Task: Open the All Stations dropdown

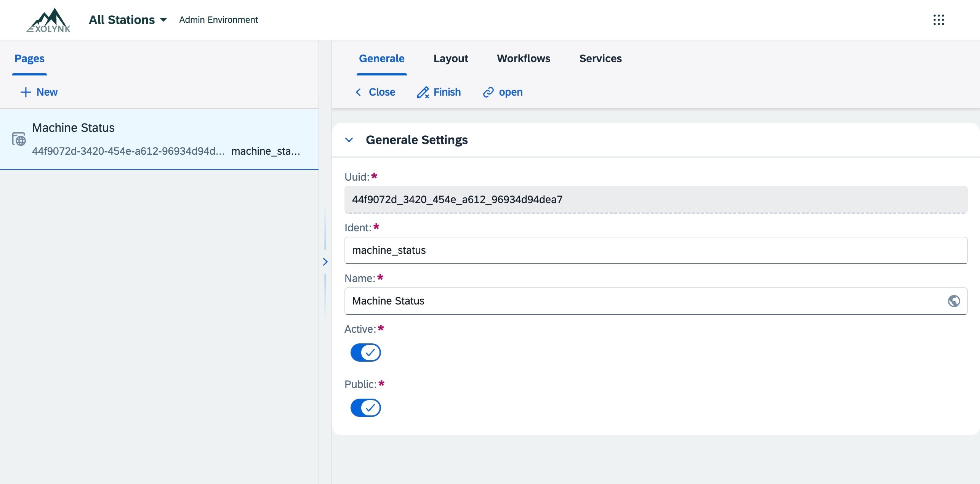Action: coord(128,20)
